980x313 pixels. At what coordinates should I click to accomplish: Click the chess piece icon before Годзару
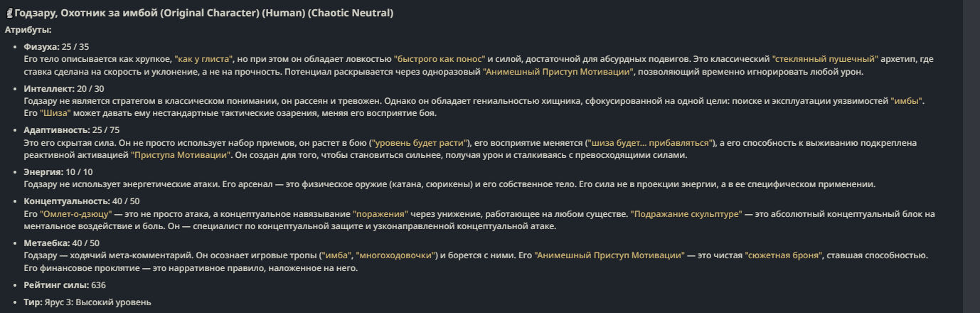point(8,14)
